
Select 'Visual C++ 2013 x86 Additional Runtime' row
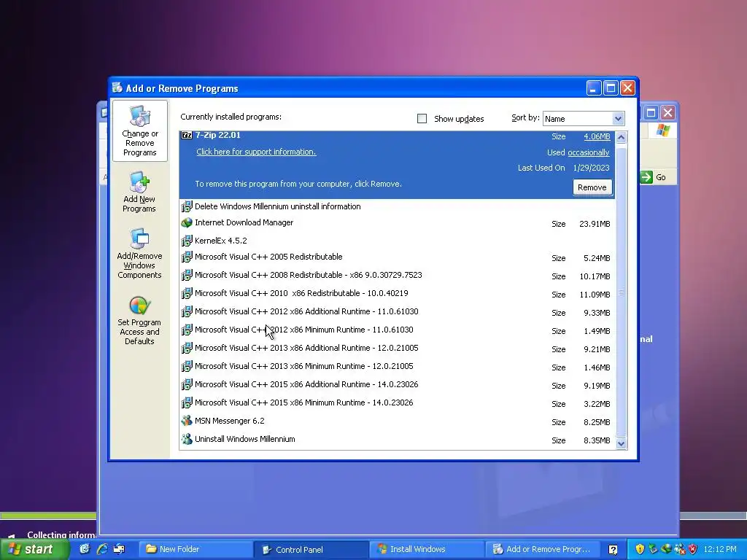398,348
